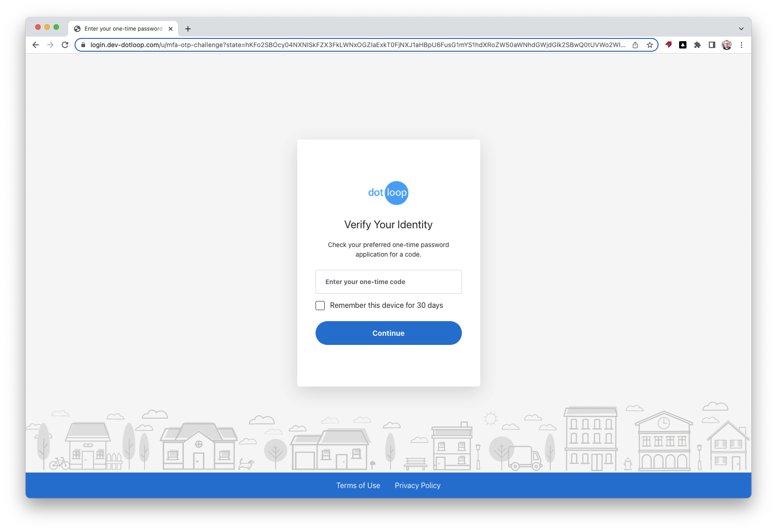Enable Remember this device for 30 days
The width and height of the screenshot is (777, 532).
tap(320, 305)
